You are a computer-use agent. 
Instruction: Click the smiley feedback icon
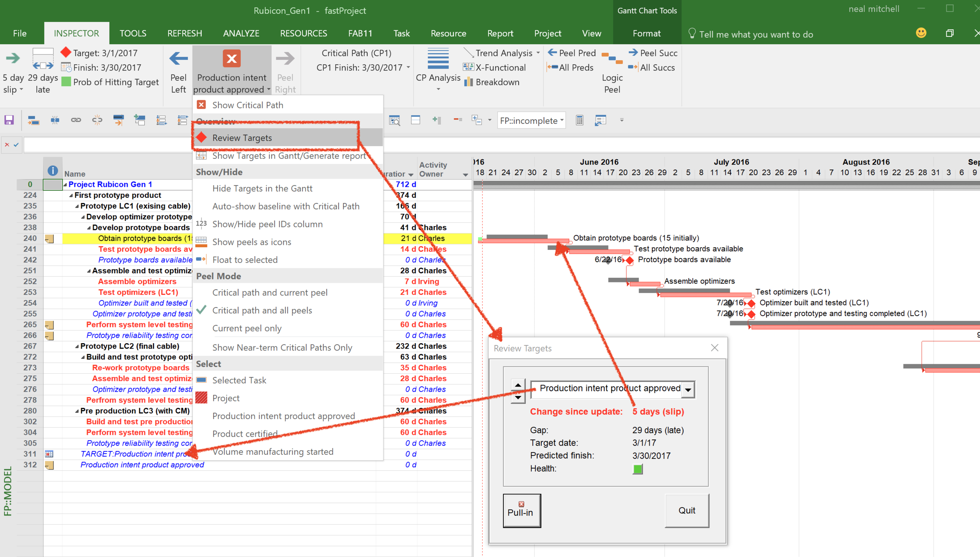click(921, 33)
